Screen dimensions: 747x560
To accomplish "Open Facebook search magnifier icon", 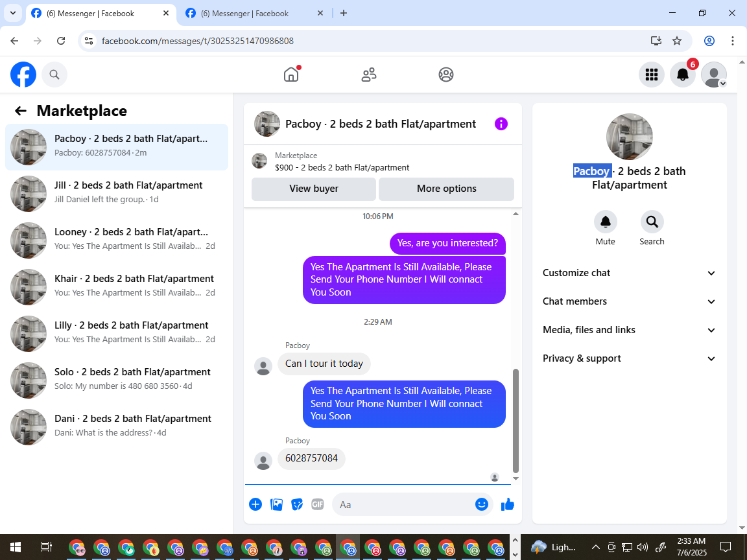I will [x=54, y=75].
